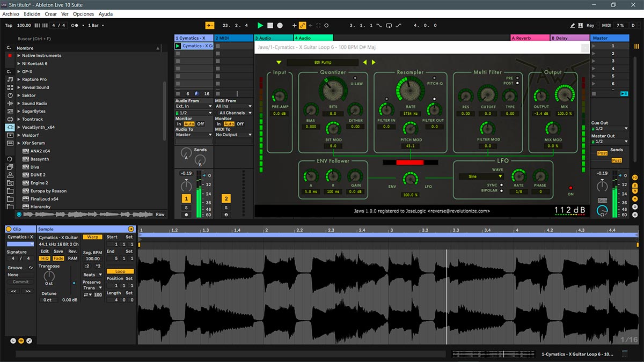Select the highlighted Plug-ins category icon
The width and height of the screenshot is (644, 362).
(x=10, y=128)
